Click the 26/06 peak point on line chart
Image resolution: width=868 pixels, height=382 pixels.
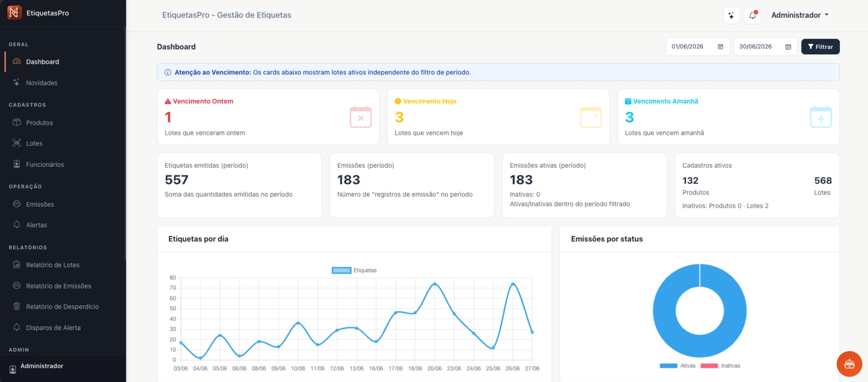click(513, 284)
